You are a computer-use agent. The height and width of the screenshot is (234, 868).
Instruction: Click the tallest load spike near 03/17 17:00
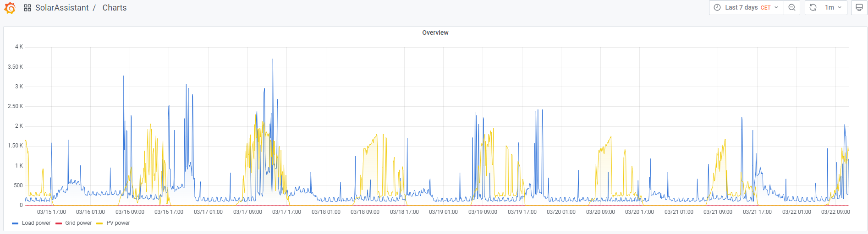coord(273,60)
